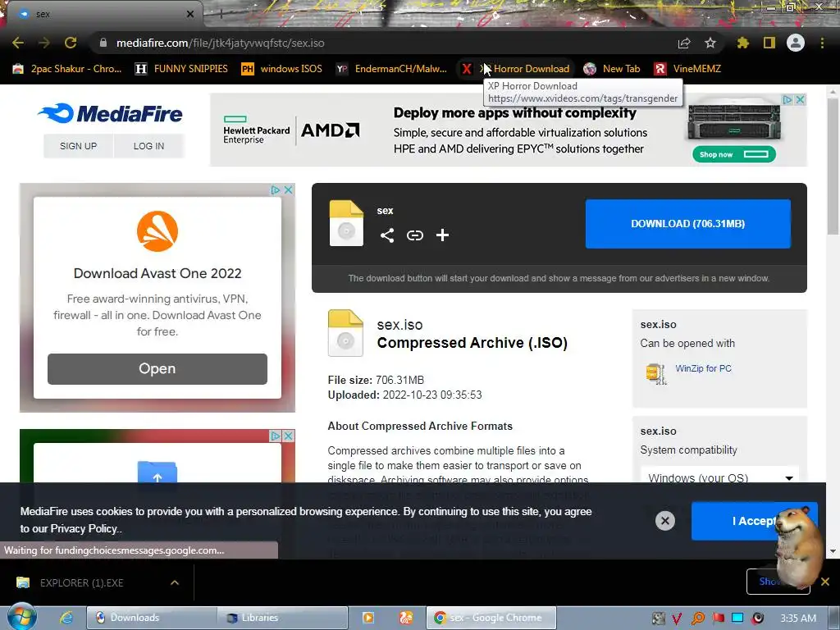Click the file share icon under sex
Viewport: 840px width, 630px height.
point(387,235)
